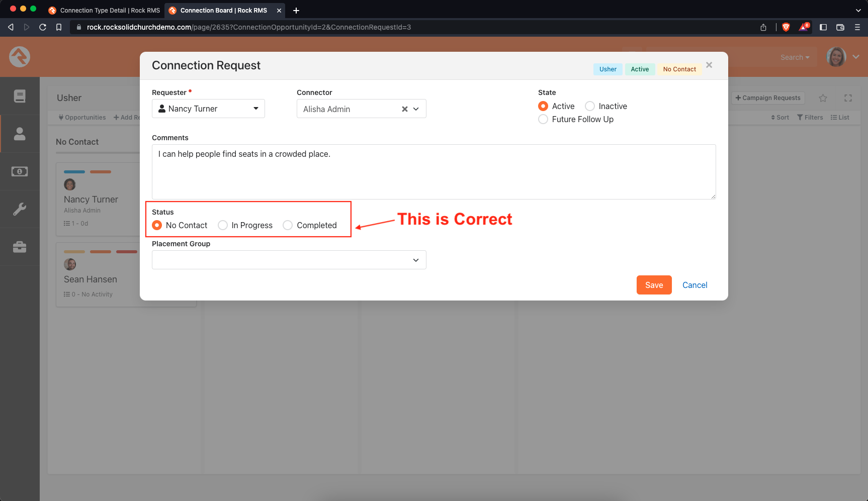Image resolution: width=868 pixels, height=501 pixels.
Task: Open the Finance section via the dollar bill icon
Action: point(20,171)
